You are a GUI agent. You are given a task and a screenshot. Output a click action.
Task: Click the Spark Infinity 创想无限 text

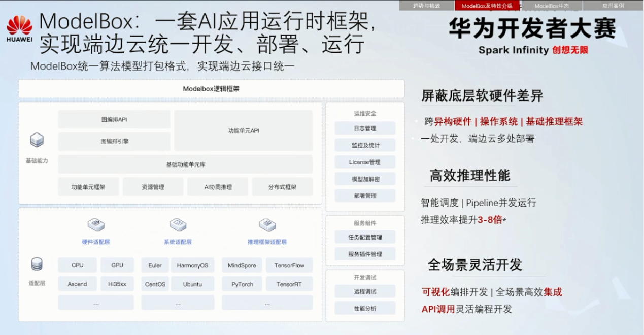coord(533,50)
